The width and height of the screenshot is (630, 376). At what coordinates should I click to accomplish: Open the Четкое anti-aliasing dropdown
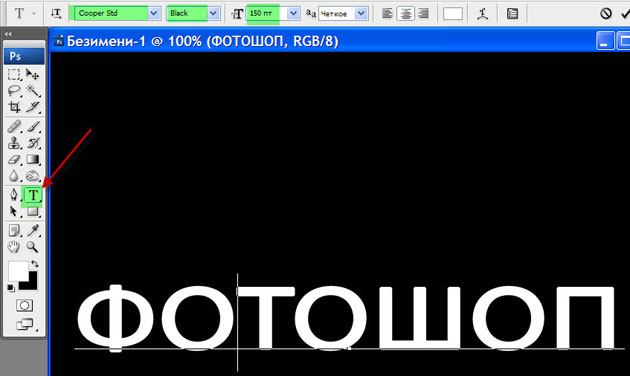[x=361, y=14]
